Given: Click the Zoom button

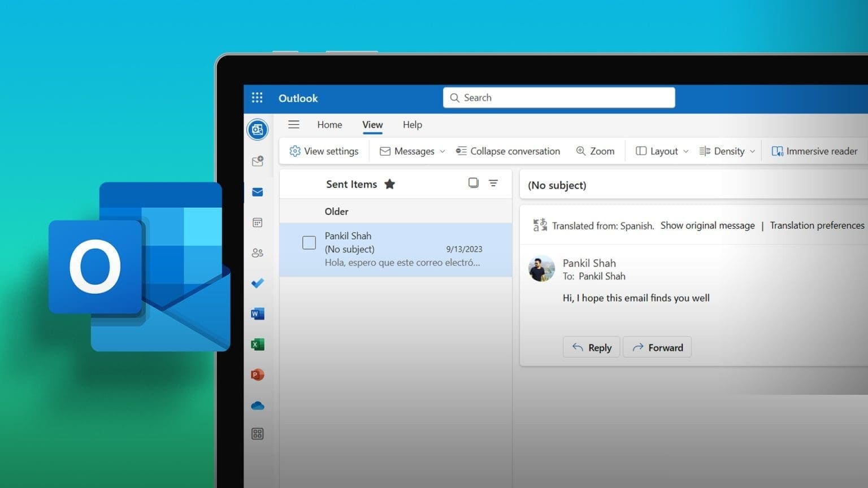Looking at the screenshot, I should (595, 151).
